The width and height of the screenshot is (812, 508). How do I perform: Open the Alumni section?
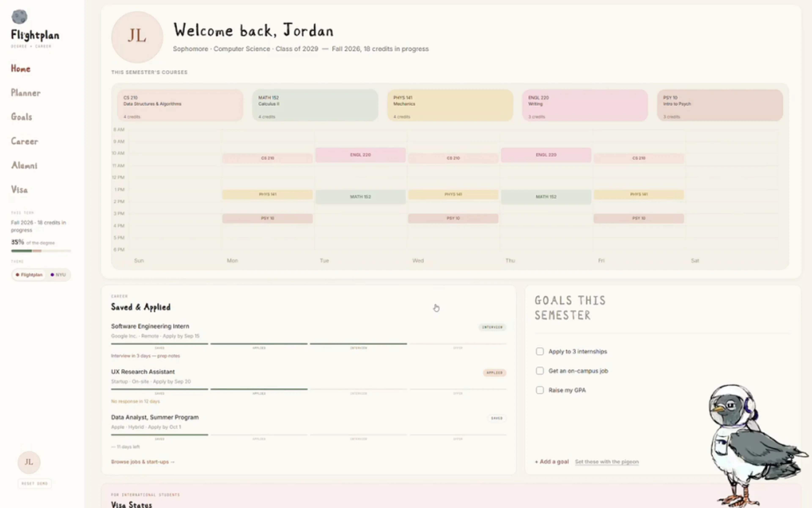(x=24, y=165)
